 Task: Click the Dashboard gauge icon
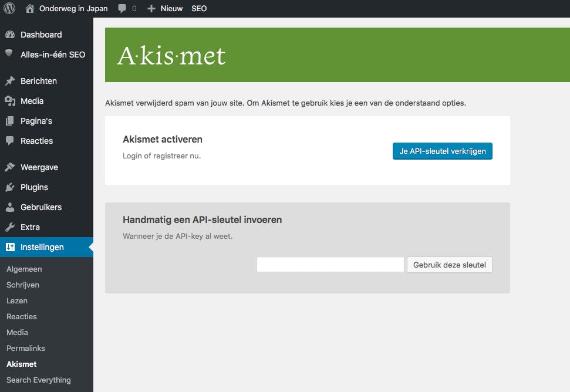click(x=10, y=35)
